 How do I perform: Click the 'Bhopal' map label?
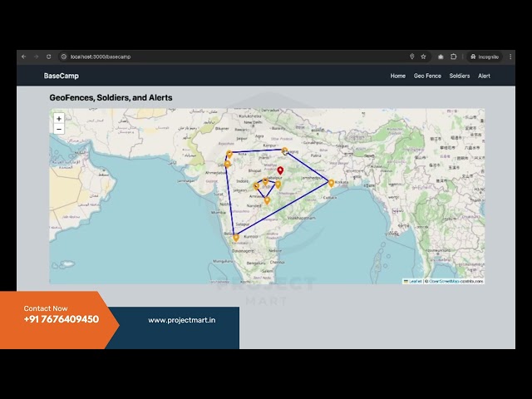255,170
